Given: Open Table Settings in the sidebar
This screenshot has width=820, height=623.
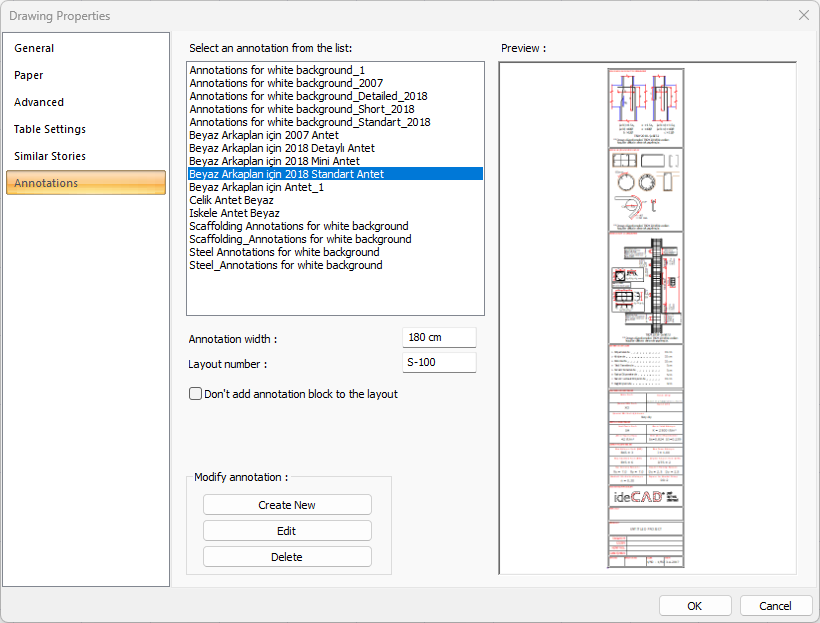Looking at the screenshot, I should 50,129.
